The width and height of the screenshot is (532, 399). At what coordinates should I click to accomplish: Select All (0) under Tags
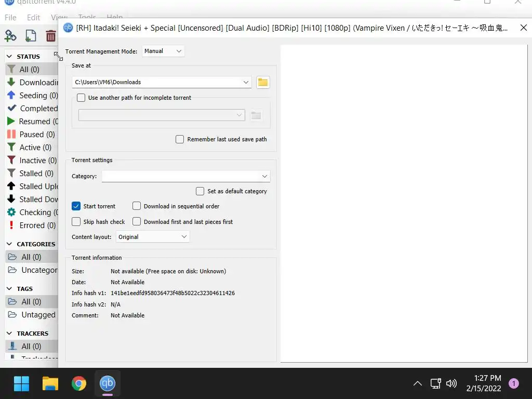33,302
